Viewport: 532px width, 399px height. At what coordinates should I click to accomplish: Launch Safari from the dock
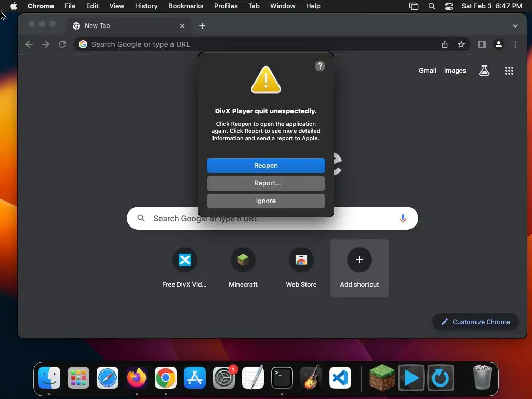(108, 378)
